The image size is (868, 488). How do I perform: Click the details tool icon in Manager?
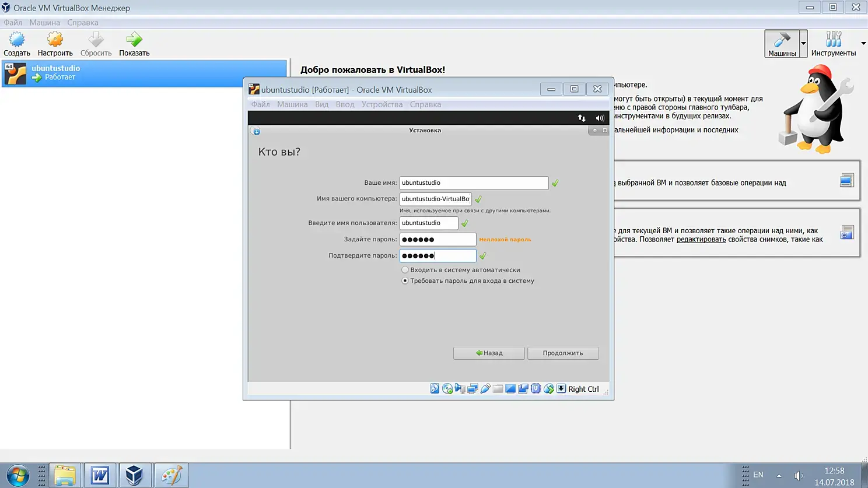847,181
